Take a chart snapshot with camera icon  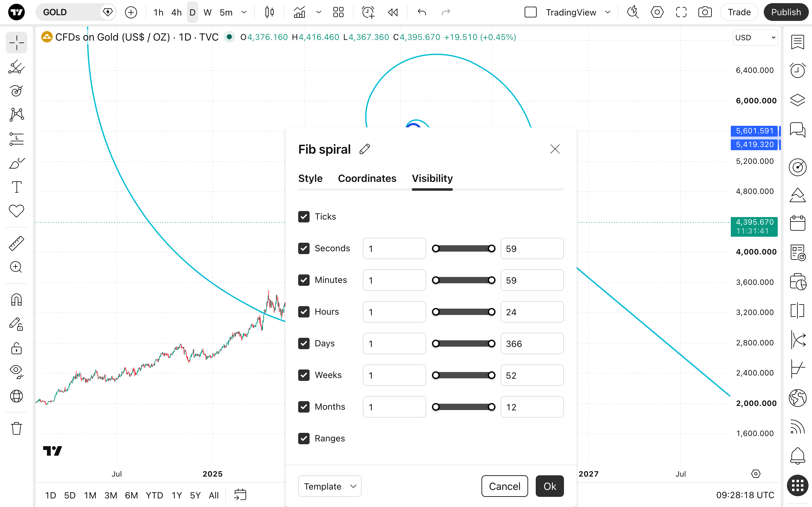click(704, 12)
